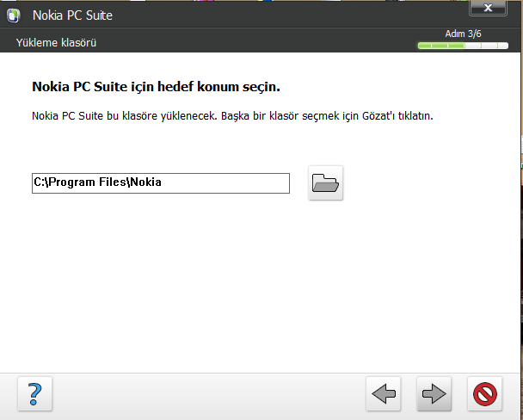Image resolution: width=523 pixels, height=420 pixels.
Task: Click the 'Yükleme klasörü' header text
Action: [x=56, y=43]
